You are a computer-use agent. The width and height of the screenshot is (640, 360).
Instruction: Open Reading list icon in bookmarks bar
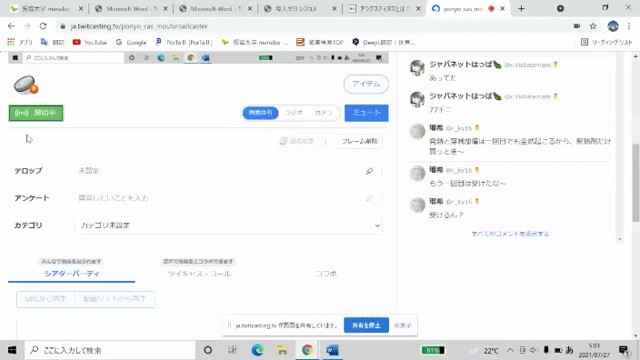click(x=606, y=42)
